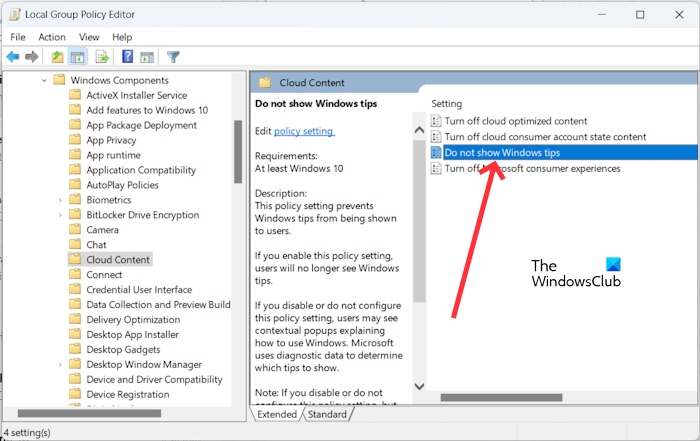
Task: Switch to the Extended tab
Action: 277,414
